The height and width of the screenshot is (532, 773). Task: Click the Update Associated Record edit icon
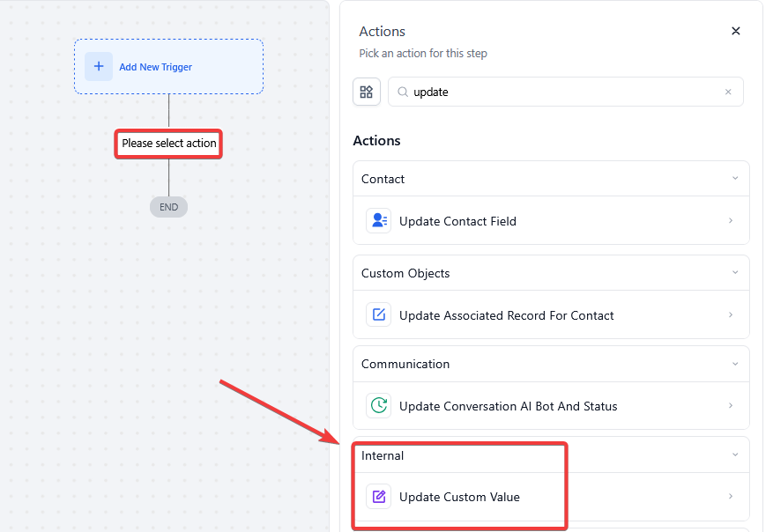click(379, 315)
